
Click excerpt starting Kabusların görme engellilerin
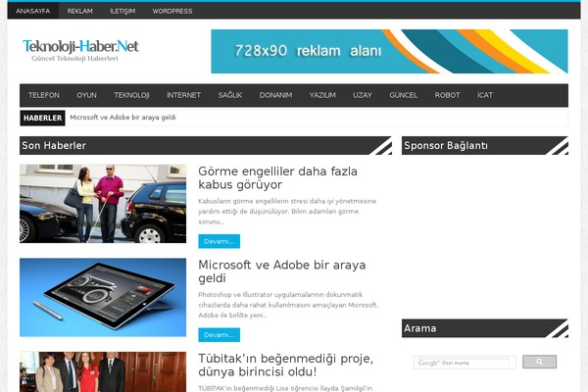[287, 212]
